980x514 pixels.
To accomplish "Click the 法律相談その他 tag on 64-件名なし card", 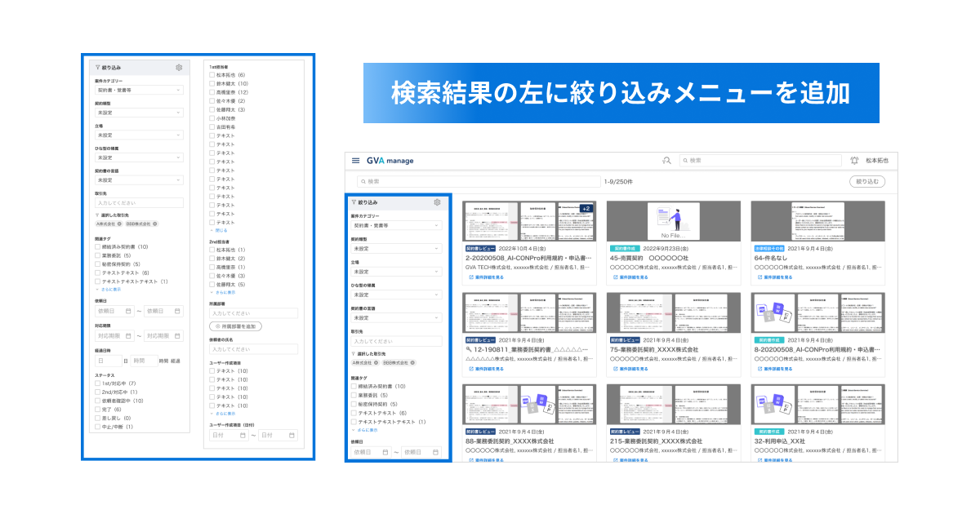I will 769,248.
